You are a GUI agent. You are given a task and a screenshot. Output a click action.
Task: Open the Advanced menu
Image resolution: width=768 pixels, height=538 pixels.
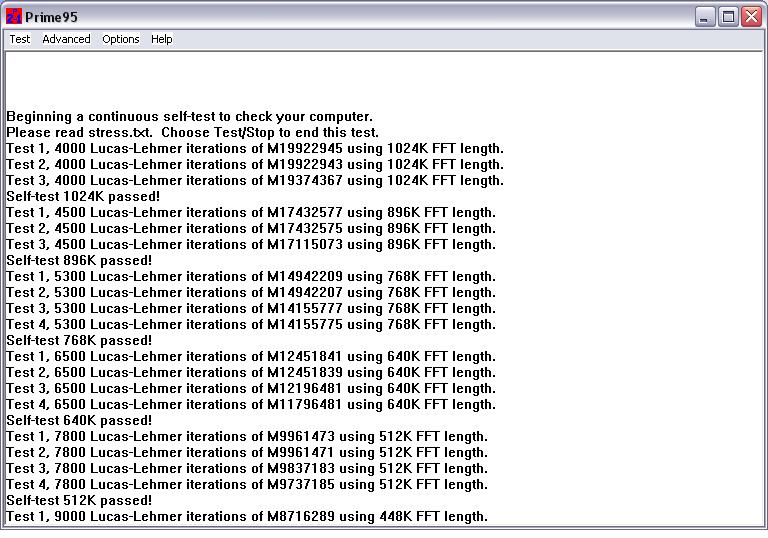coord(66,39)
